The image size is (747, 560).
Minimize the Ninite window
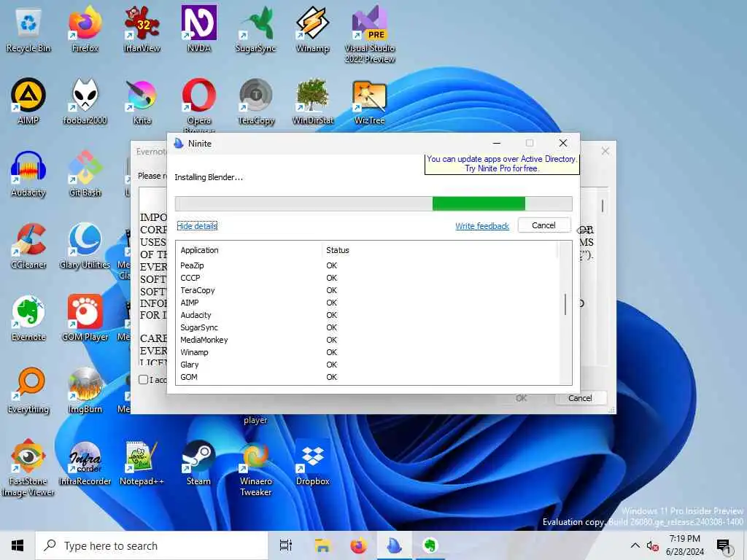(x=496, y=143)
